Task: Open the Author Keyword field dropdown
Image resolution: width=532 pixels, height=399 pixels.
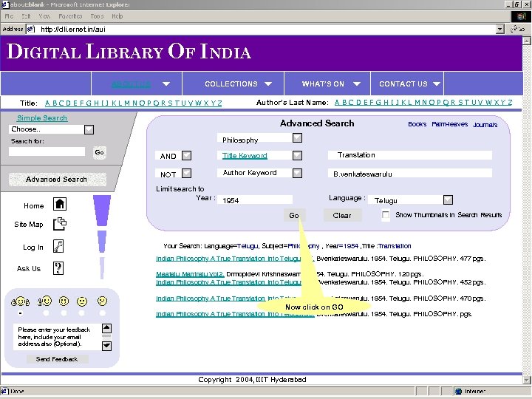Action: 297,173
